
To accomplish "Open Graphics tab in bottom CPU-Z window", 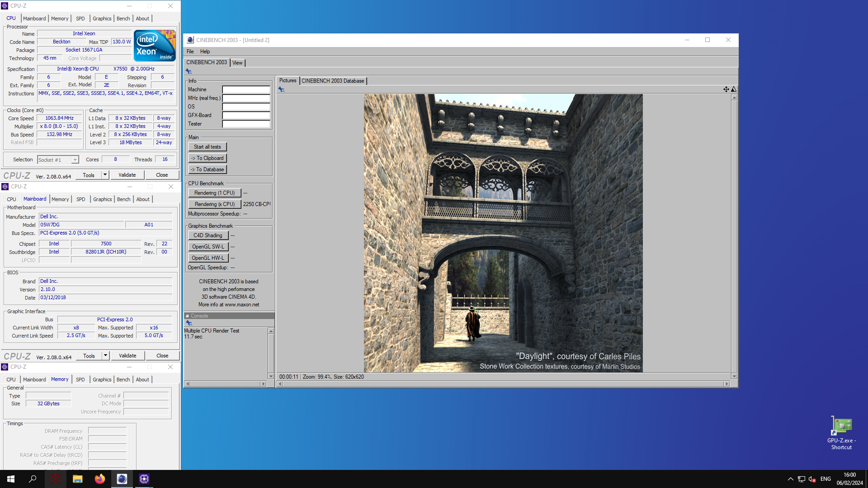I will tap(102, 380).
